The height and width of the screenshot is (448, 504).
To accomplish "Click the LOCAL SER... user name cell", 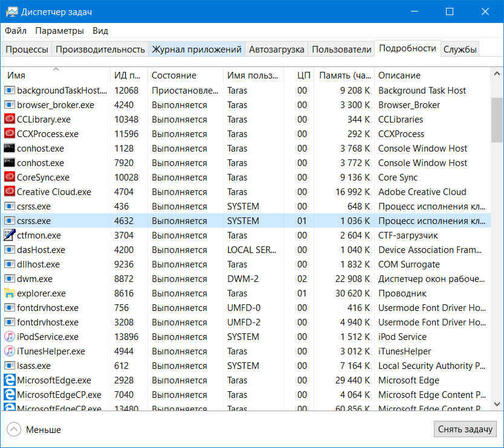I will pyautogui.click(x=251, y=249).
